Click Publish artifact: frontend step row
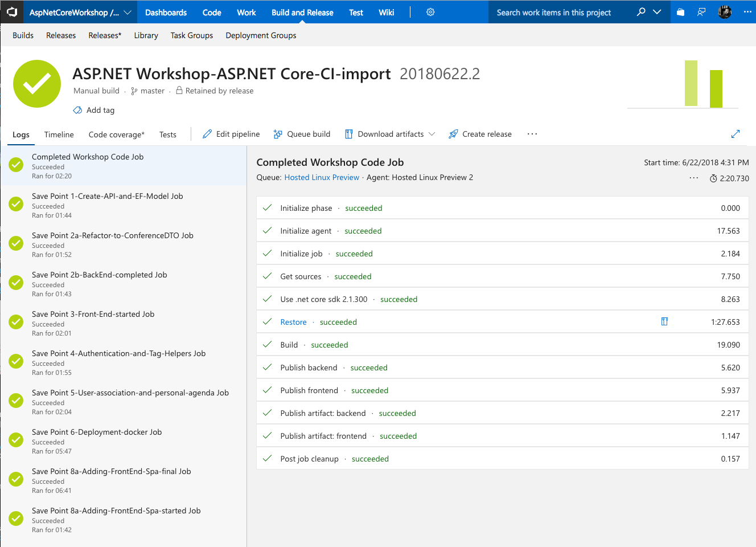The width and height of the screenshot is (756, 547). 503,436
